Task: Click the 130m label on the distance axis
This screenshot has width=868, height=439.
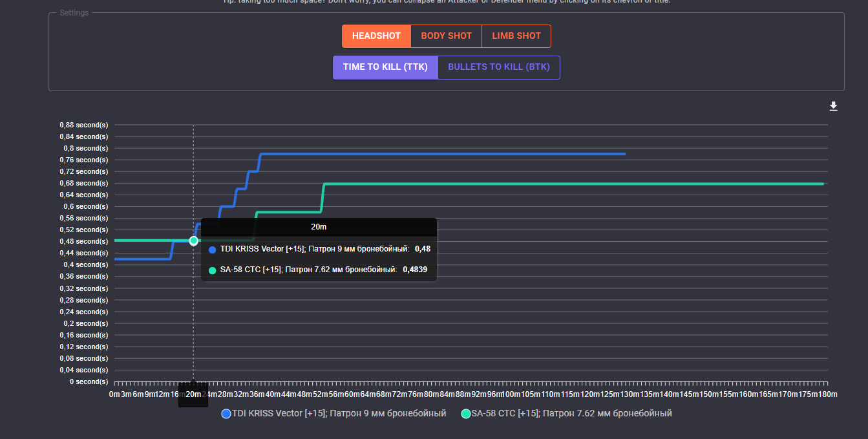Action: [x=629, y=394]
